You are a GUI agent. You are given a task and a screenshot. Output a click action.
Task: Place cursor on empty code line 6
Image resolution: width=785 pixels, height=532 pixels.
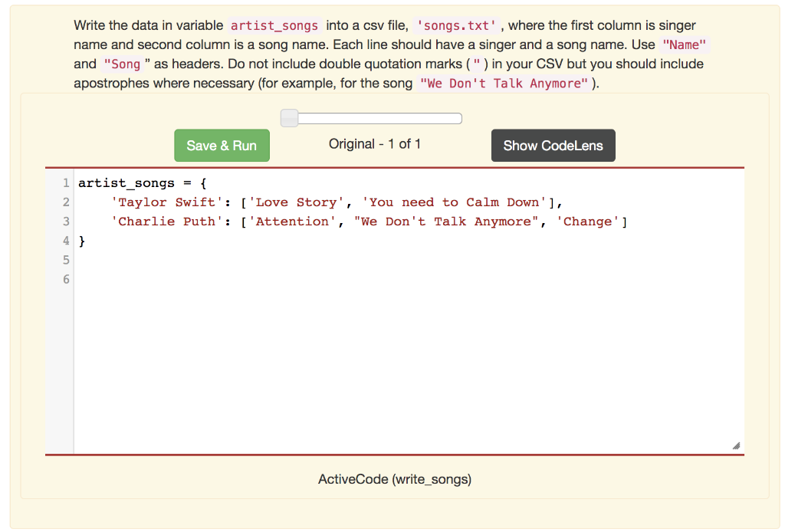tap(409, 279)
